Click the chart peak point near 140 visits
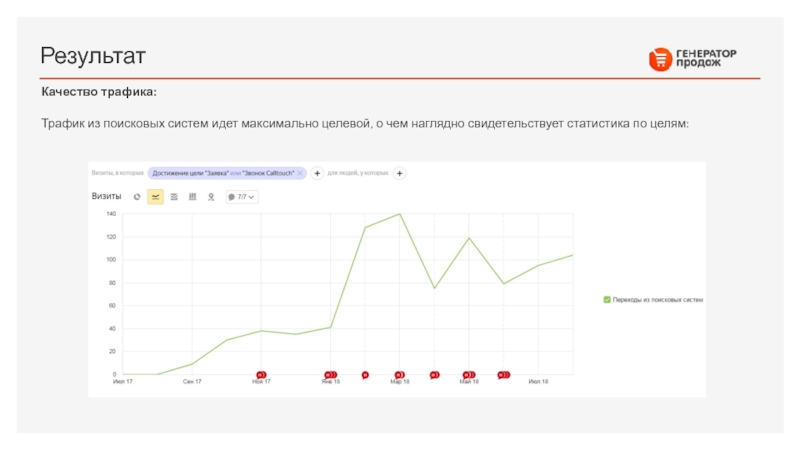 (400, 214)
